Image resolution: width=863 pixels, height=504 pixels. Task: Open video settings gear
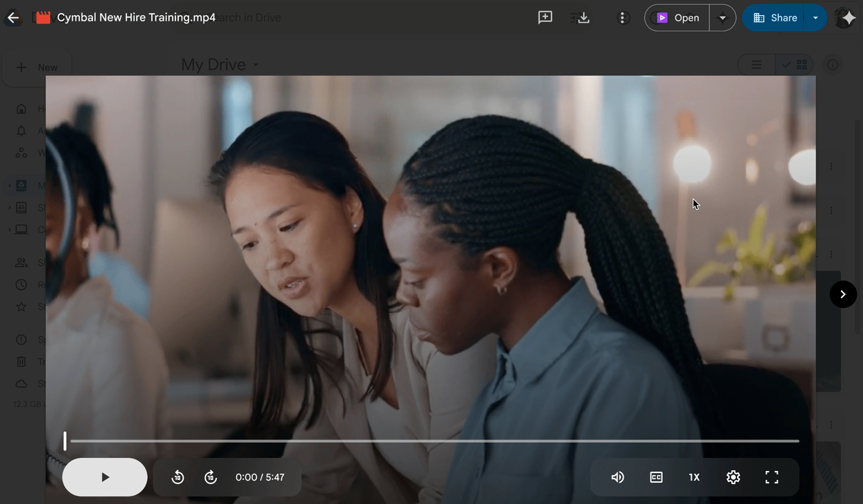[x=733, y=477]
